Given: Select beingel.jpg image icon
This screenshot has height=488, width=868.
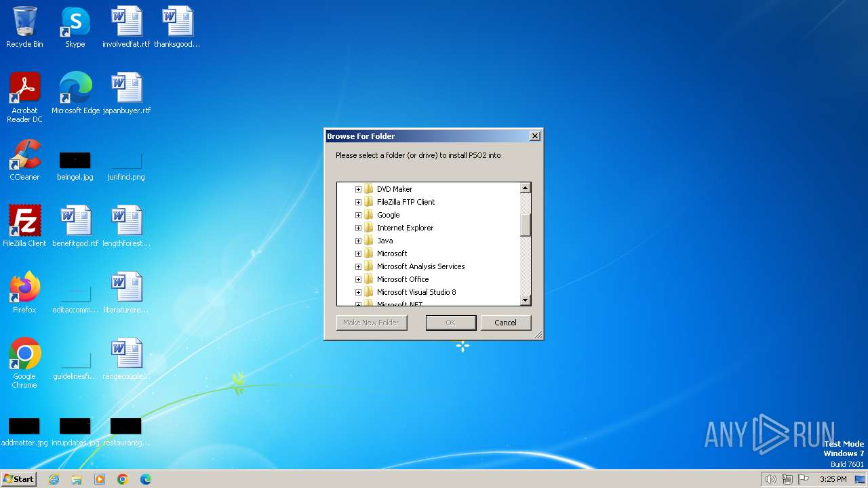Looking at the screenshot, I should 75,166.
